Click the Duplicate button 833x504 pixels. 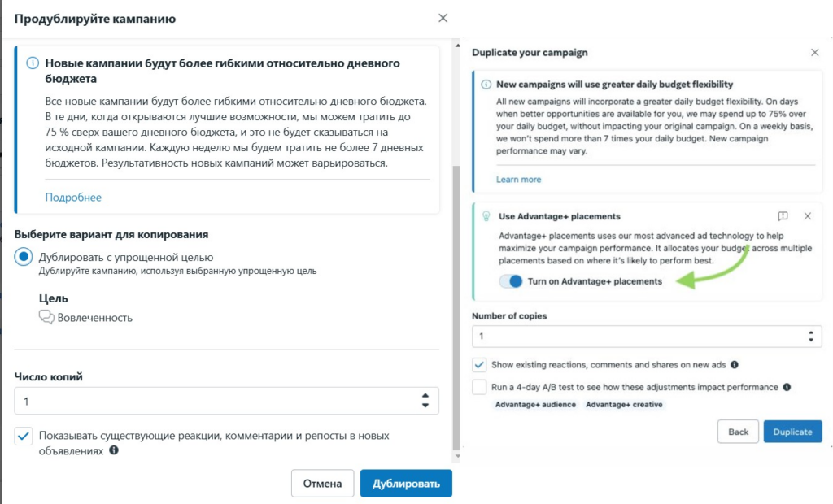tap(792, 431)
